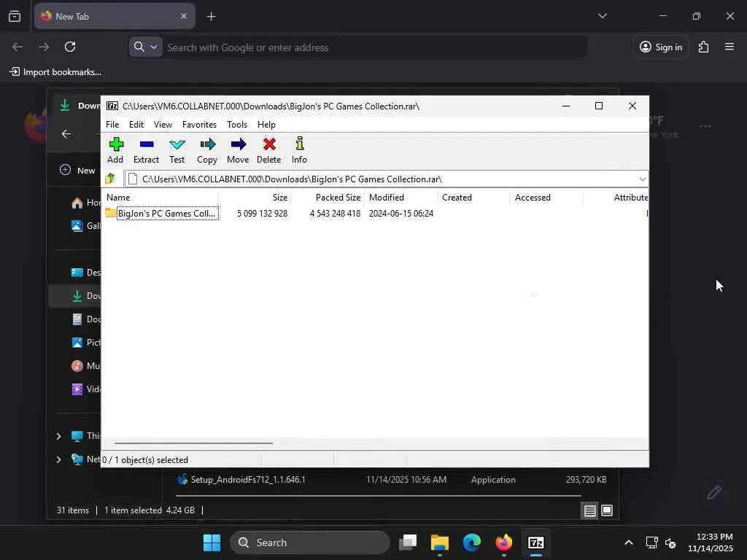The height and width of the screenshot is (560, 747).
Task: Click the 4 543 248 418 packed size value
Action: pos(335,214)
